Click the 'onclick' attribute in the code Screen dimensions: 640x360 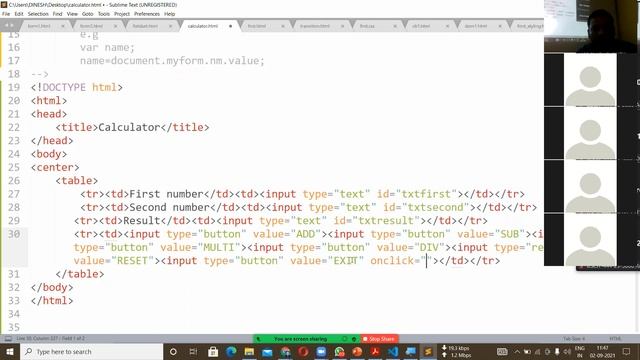point(392,261)
